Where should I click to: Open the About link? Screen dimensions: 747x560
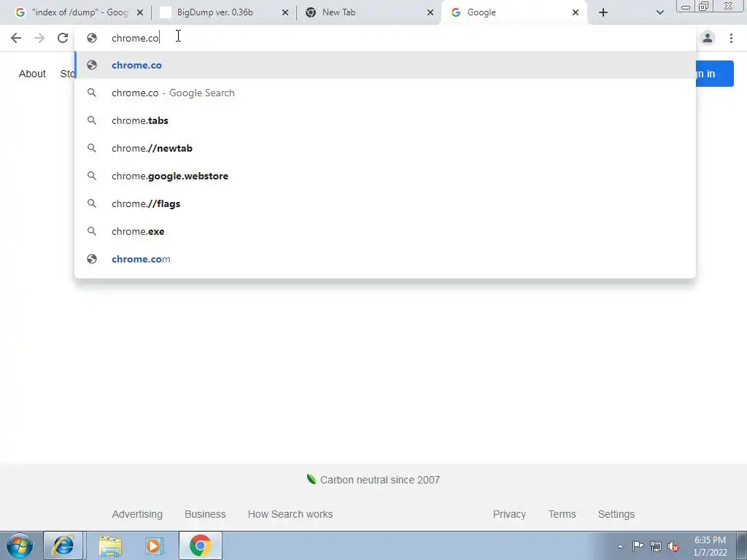coord(32,74)
